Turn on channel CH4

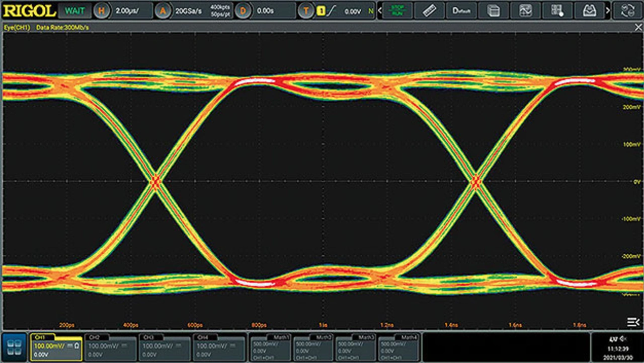click(219, 347)
